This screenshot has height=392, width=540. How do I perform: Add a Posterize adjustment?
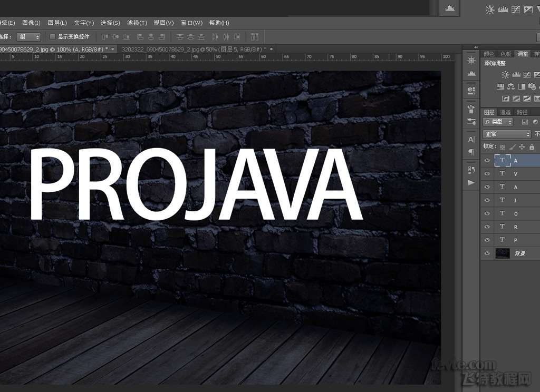(x=516, y=99)
